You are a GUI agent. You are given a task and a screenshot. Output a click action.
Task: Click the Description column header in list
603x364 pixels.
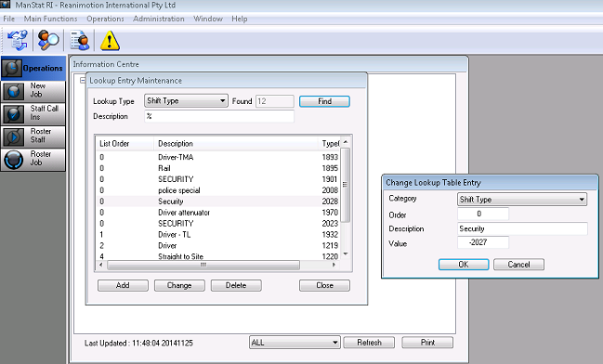tap(235, 144)
